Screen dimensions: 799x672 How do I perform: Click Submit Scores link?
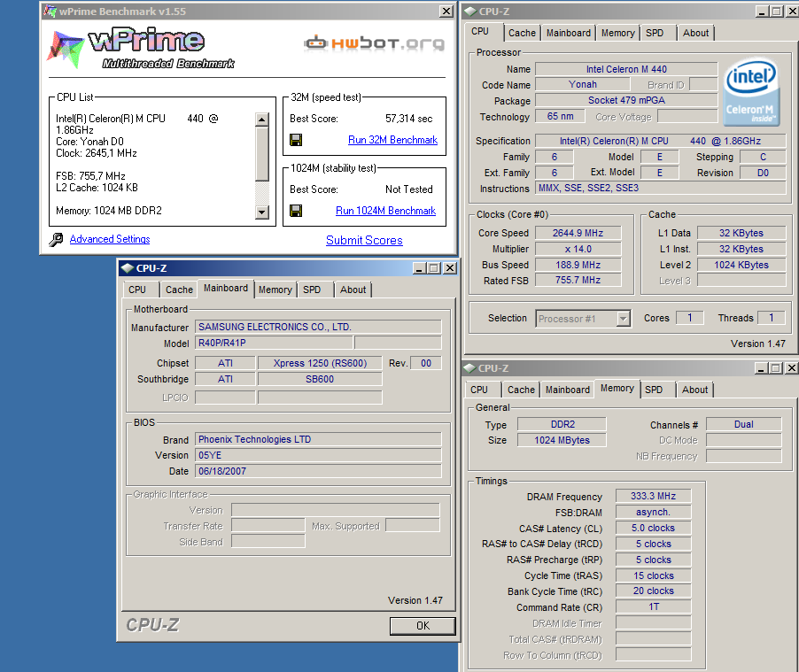[364, 240]
